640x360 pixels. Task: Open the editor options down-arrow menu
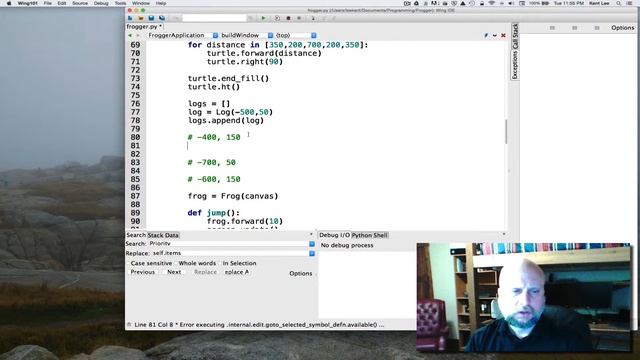click(495, 36)
